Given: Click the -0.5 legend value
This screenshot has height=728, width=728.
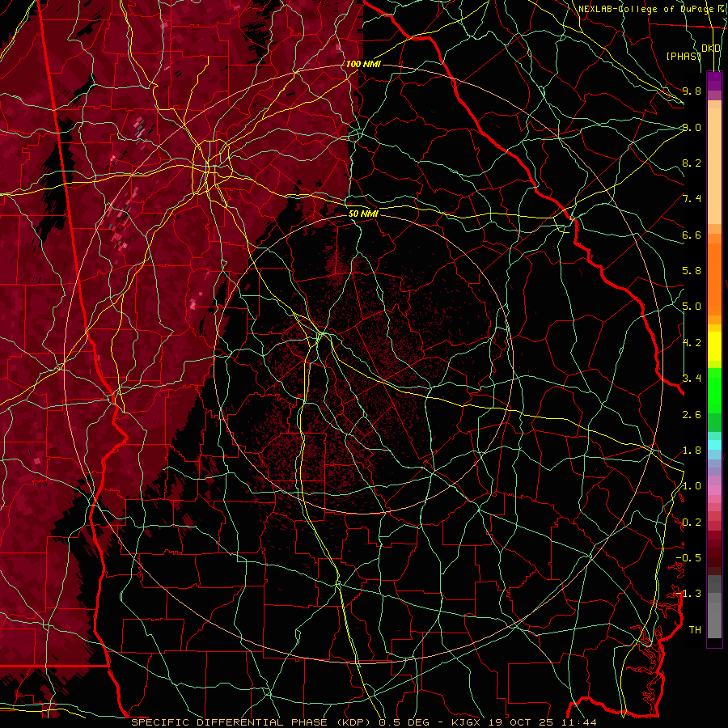Looking at the screenshot, I should [688, 558].
